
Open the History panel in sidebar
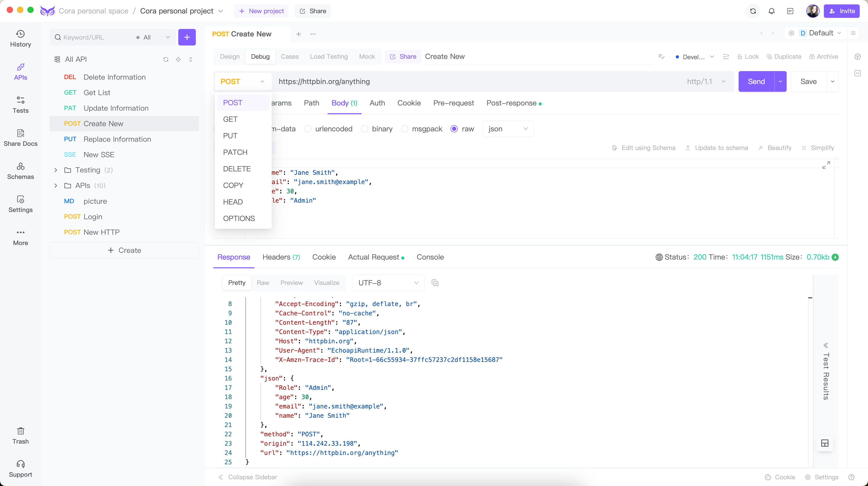(x=20, y=39)
